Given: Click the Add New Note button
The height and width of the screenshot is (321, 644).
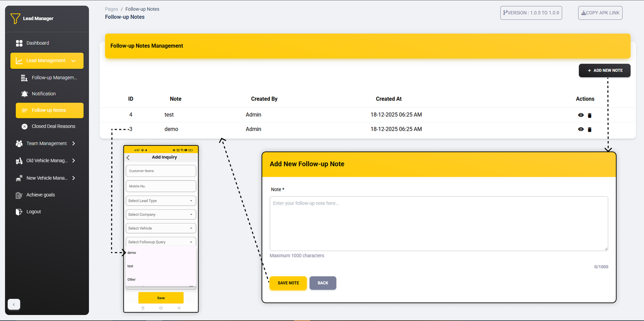Looking at the screenshot, I should (x=604, y=70).
